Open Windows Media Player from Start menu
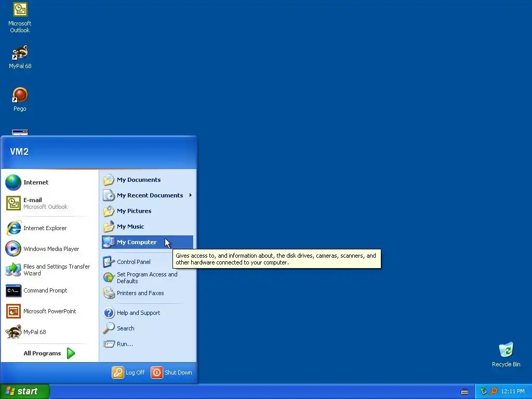The image size is (532, 399). pos(49,249)
